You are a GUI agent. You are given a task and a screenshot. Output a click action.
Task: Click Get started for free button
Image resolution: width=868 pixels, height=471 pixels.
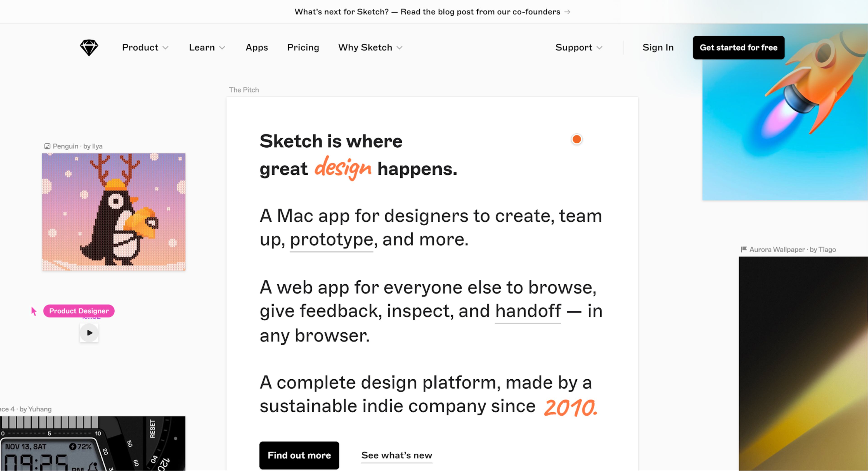point(738,47)
